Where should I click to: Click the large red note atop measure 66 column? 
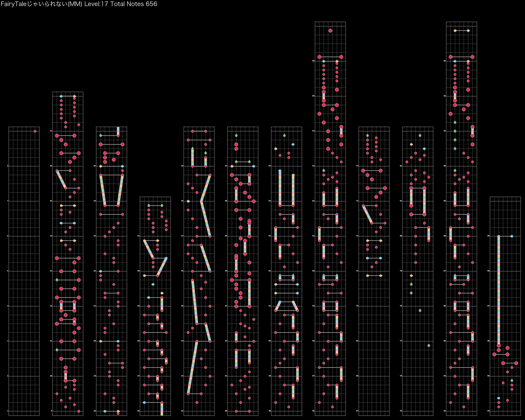point(330,31)
